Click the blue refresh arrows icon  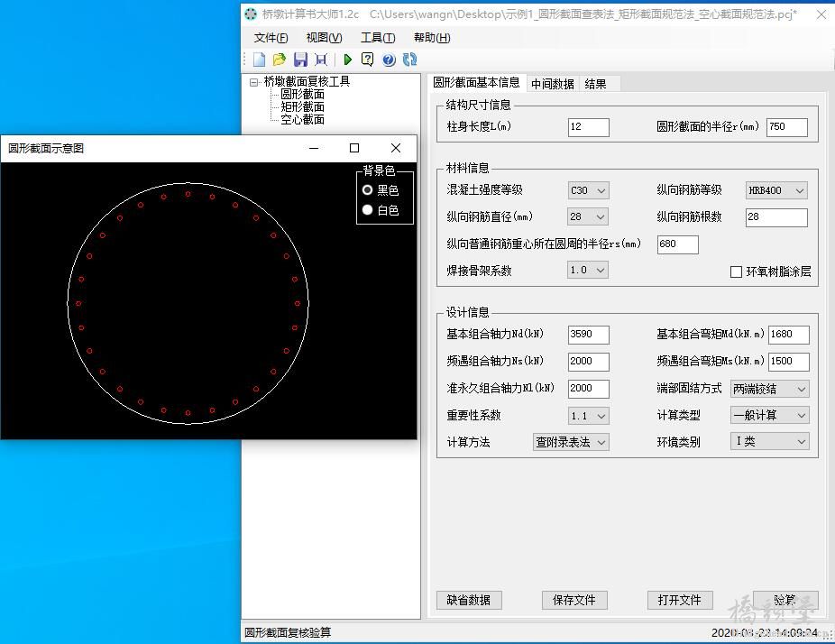coord(409,60)
